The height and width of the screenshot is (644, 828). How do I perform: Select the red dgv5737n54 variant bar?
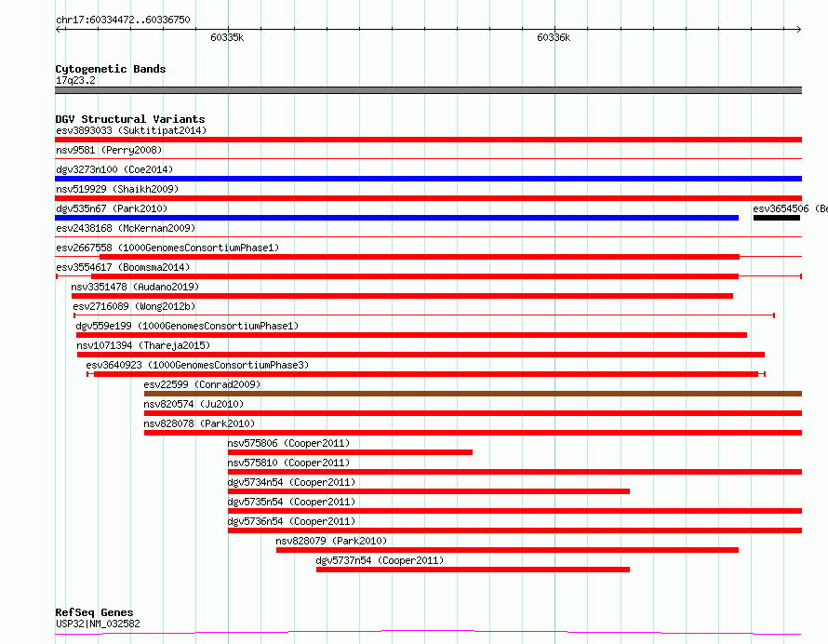[473, 570]
